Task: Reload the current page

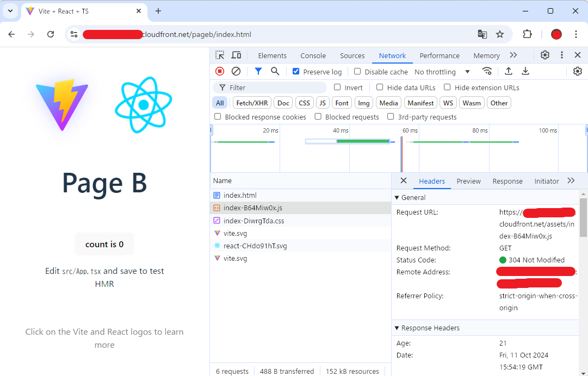Action: (x=51, y=34)
